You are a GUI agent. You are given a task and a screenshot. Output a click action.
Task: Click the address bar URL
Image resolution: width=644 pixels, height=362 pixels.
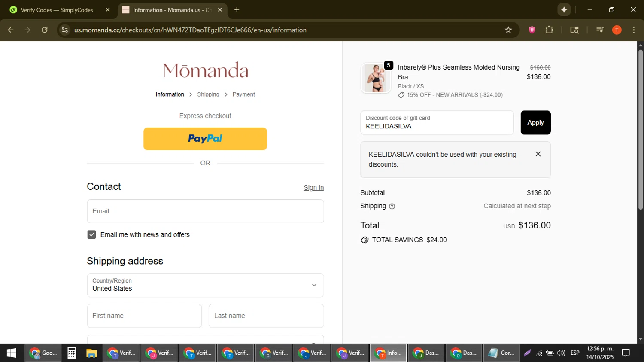click(x=190, y=30)
